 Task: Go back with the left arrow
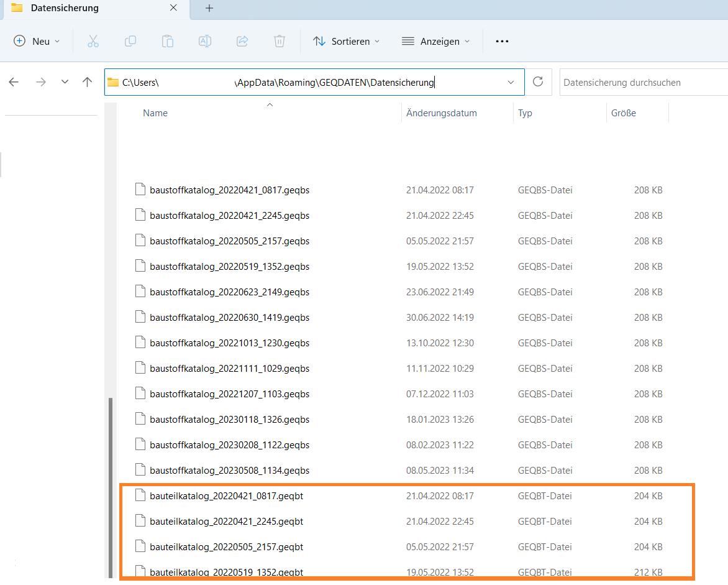(x=14, y=82)
